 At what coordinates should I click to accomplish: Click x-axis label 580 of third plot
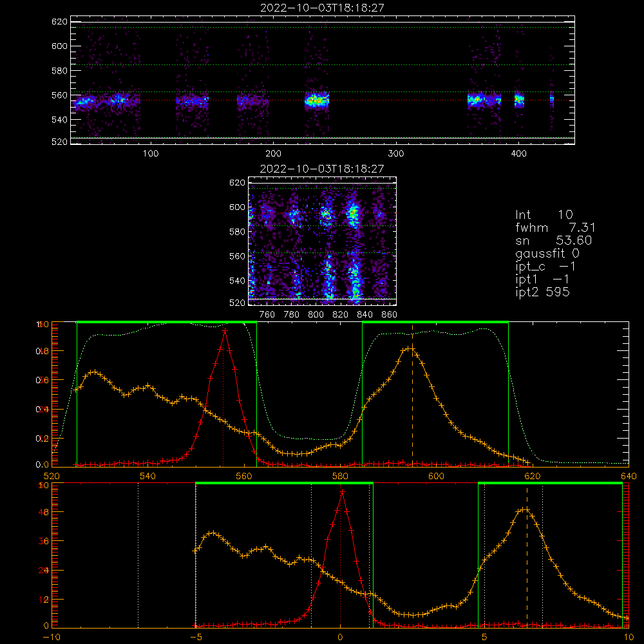[x=340, y=476]
